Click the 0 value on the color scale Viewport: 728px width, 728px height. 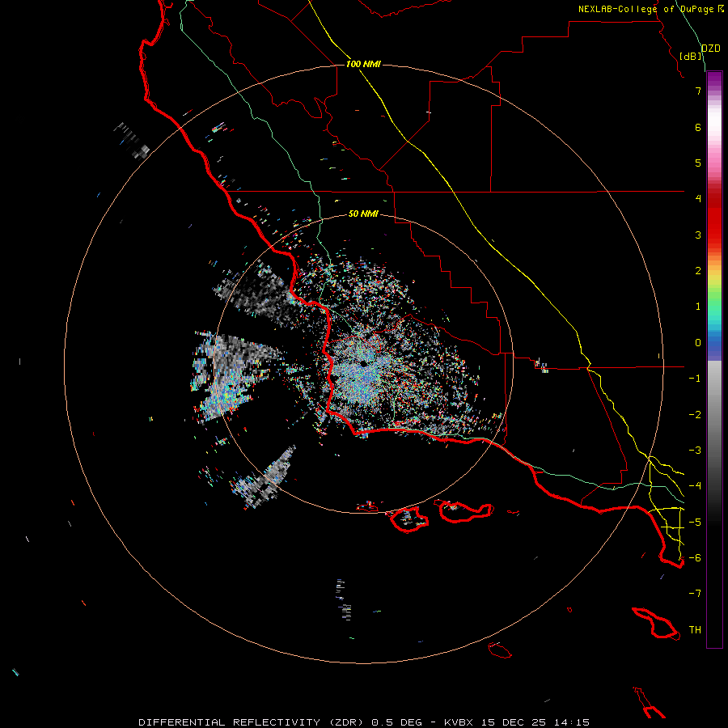pyautogui.click(x=698, y=343)
